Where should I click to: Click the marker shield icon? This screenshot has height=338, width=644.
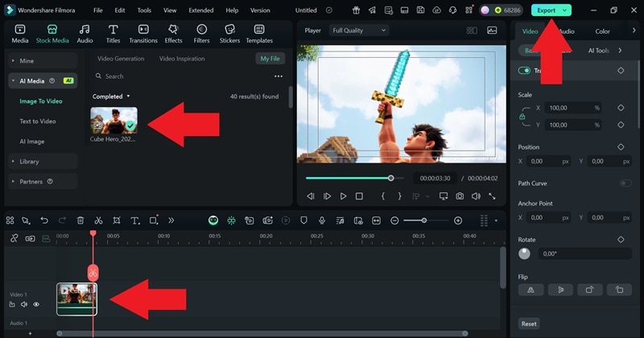[304, 221]
